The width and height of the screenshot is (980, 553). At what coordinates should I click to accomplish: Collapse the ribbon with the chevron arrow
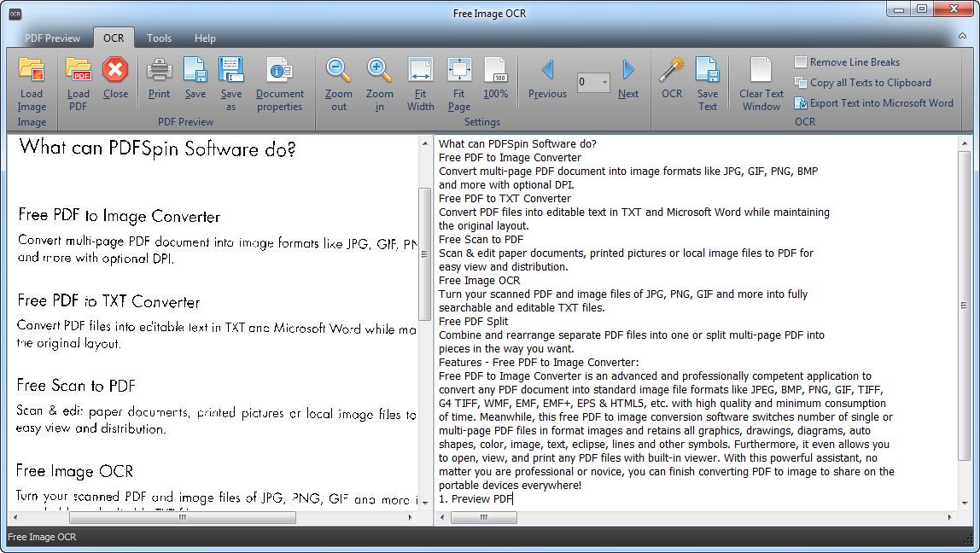[x=963, y=36]
